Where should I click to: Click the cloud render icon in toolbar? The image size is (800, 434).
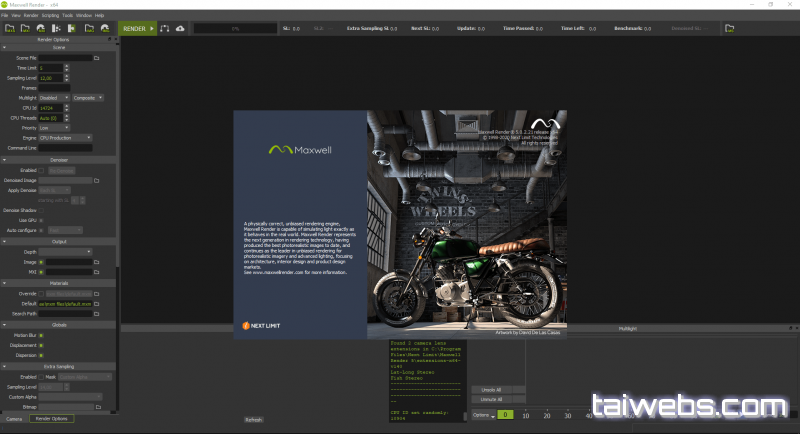(x=179, y=29)
